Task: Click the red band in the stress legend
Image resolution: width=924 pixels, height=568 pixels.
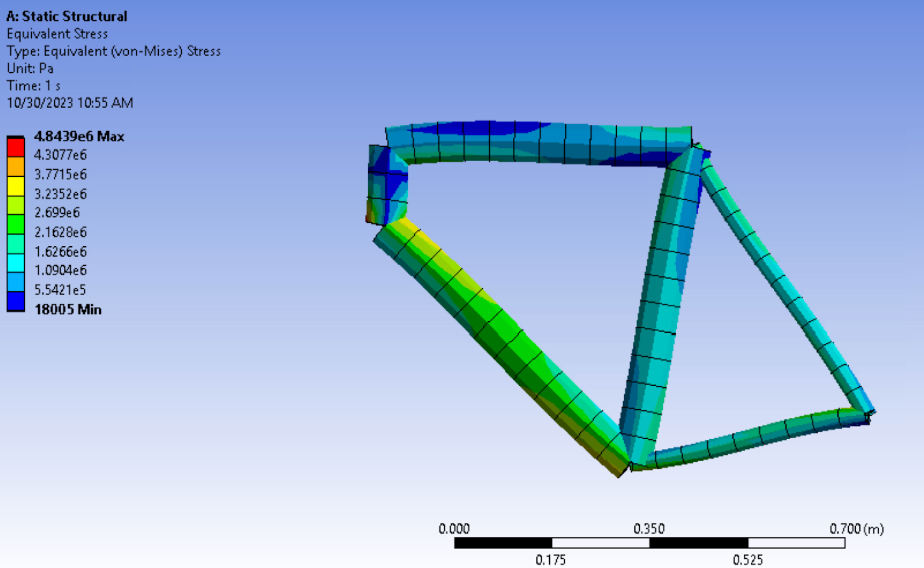Action: tap(16, 147)
